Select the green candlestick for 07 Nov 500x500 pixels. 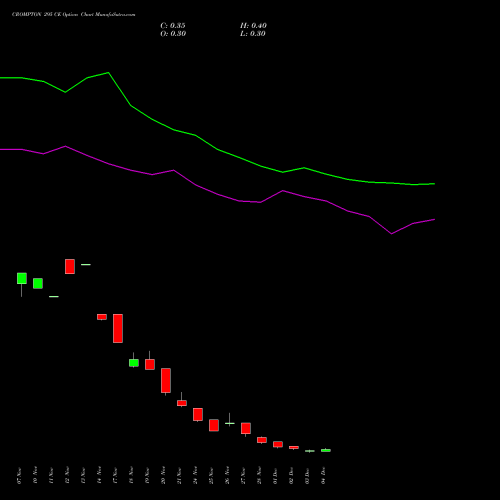(x=22, y=278)
